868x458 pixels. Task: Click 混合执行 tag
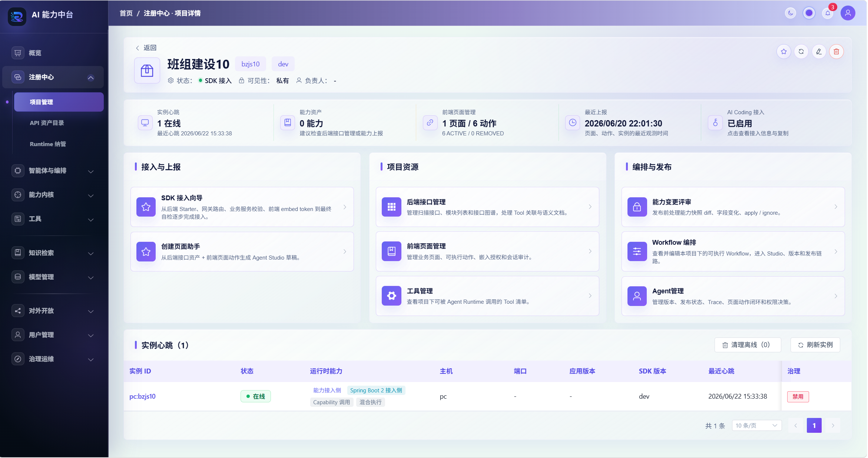(x=370, y=402)
